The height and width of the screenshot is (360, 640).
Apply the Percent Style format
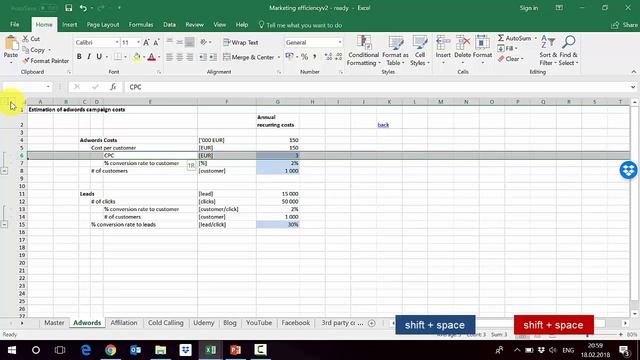[x=304, y=57]
